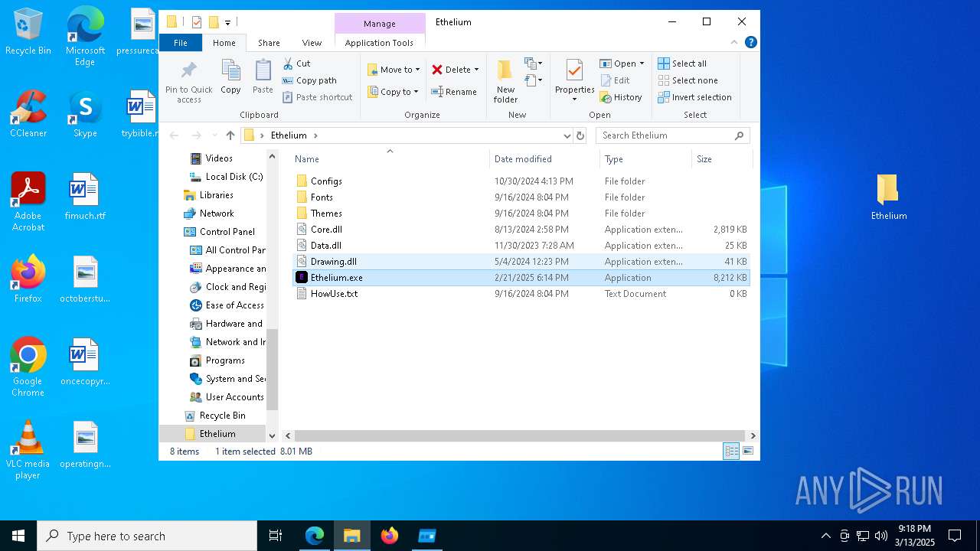Click the Search Ethelium field
Screen dimensions: 980x551
click(672, 135)
